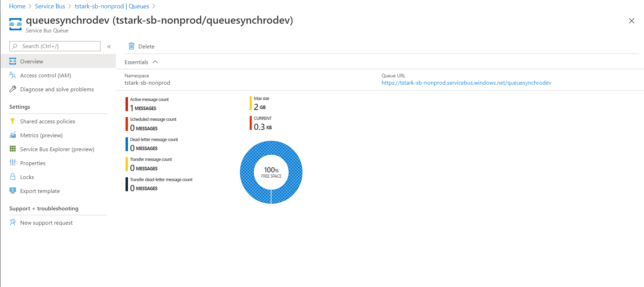The height and width of the screenshot is (287, 644).
Task: Click the magnifier icon in the search box
Action: 15,46
